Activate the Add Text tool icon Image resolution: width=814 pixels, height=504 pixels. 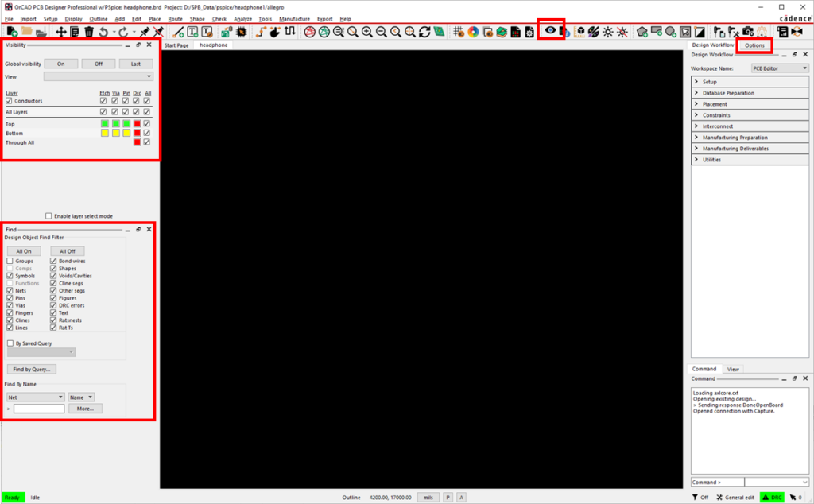[x=192, y=32]
